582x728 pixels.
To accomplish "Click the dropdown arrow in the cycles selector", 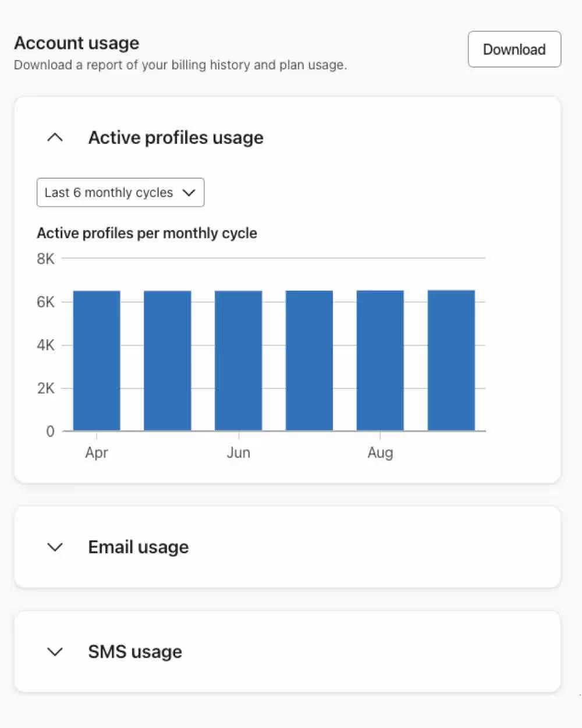I will click(x=189, y=192).
